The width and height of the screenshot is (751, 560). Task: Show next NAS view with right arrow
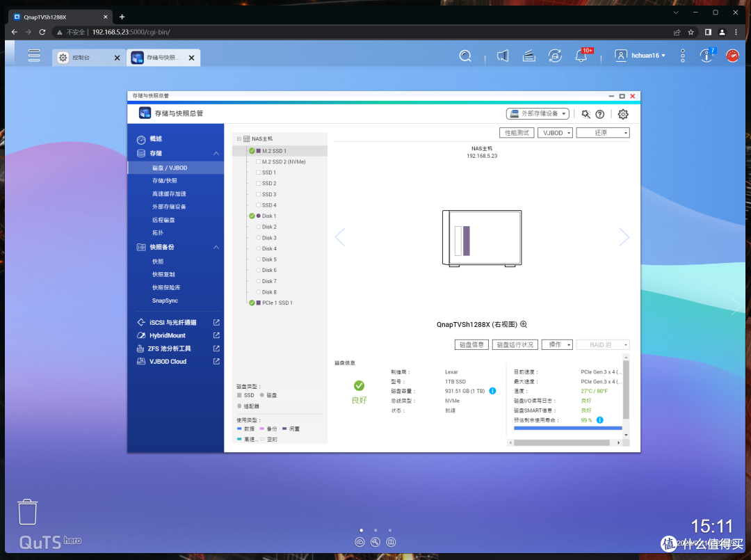(624, 237)
